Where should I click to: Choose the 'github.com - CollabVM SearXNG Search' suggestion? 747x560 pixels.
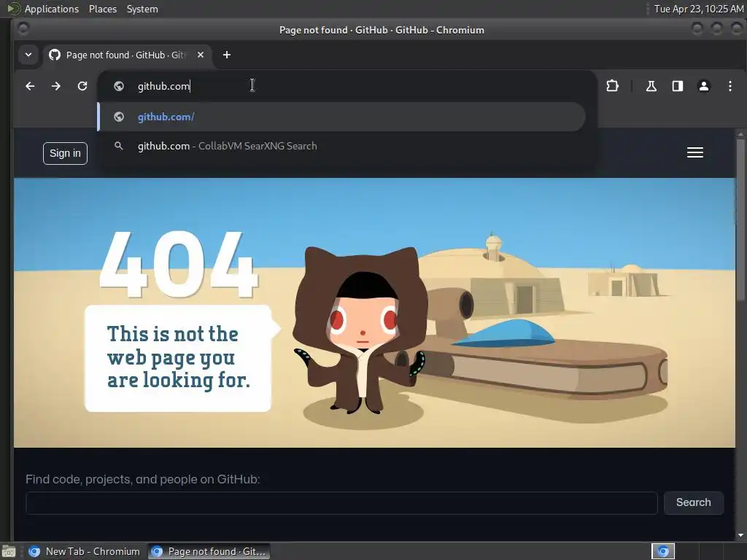341,146
